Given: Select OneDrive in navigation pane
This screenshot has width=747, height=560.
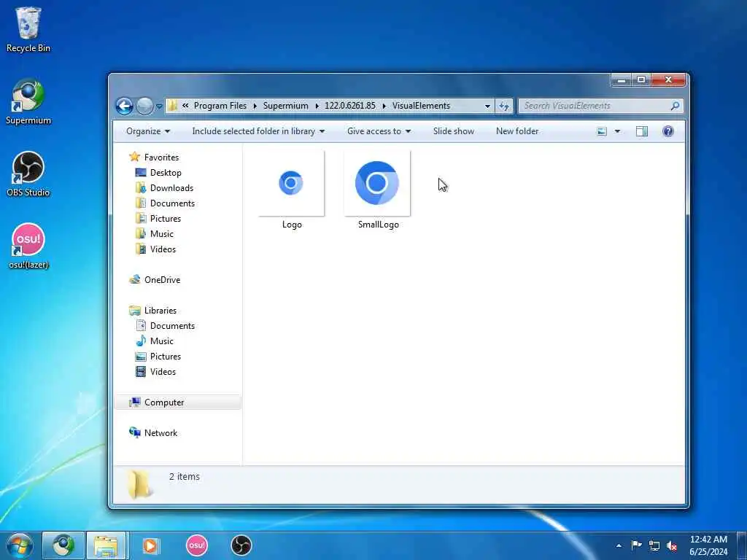Looking at the screenshot, I should tap(155, 279).
